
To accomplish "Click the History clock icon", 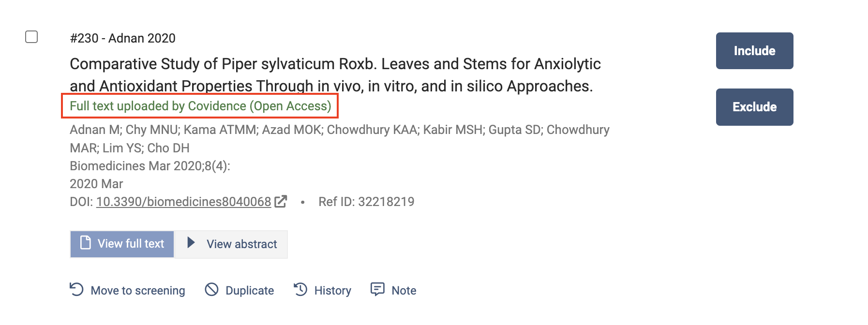I will pos(300,290).
